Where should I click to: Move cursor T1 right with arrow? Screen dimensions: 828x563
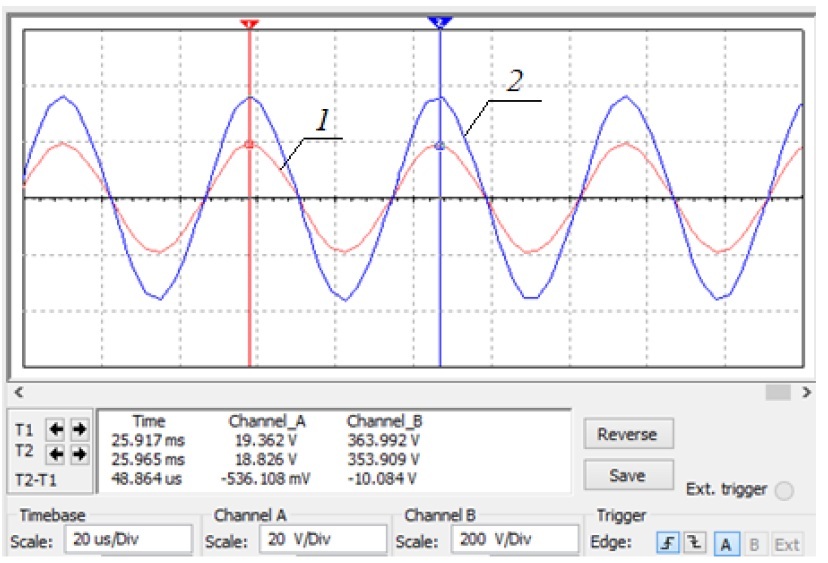tap(79, 429)
